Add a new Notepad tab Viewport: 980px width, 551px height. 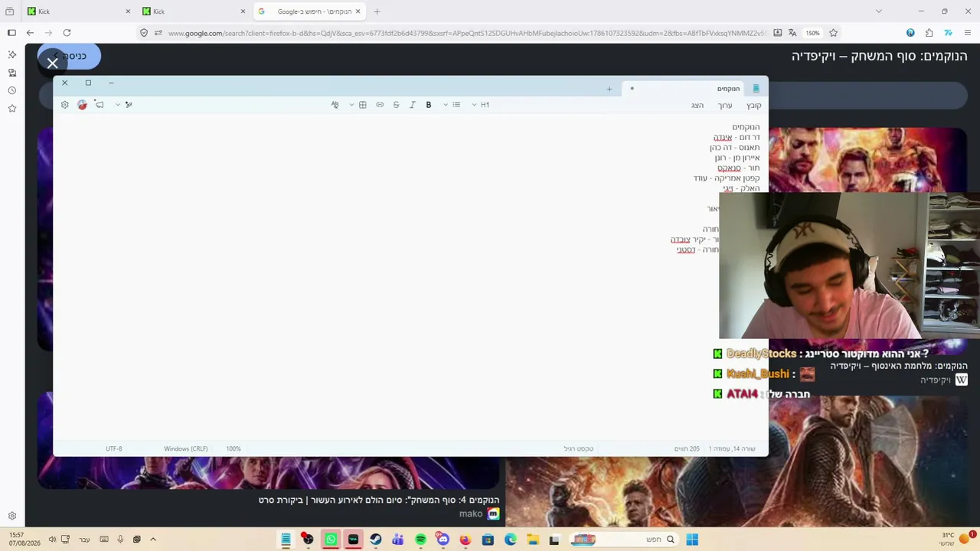click(x=609, y=89)
